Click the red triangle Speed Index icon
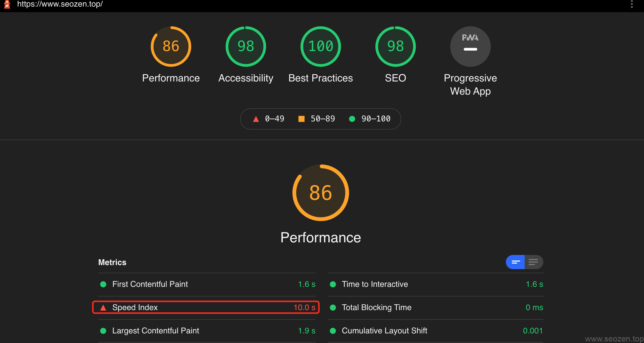This screenshot has width=644, height=343. [x=103, y=308]
